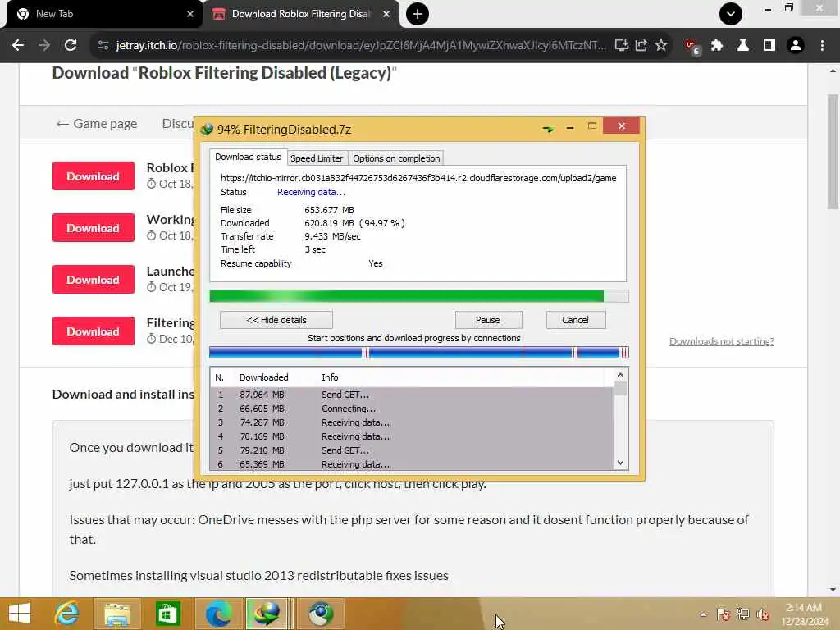The image size is (840, 630).
Task: Select connection row 2 Connecting
Action: (x=412, y=409)
